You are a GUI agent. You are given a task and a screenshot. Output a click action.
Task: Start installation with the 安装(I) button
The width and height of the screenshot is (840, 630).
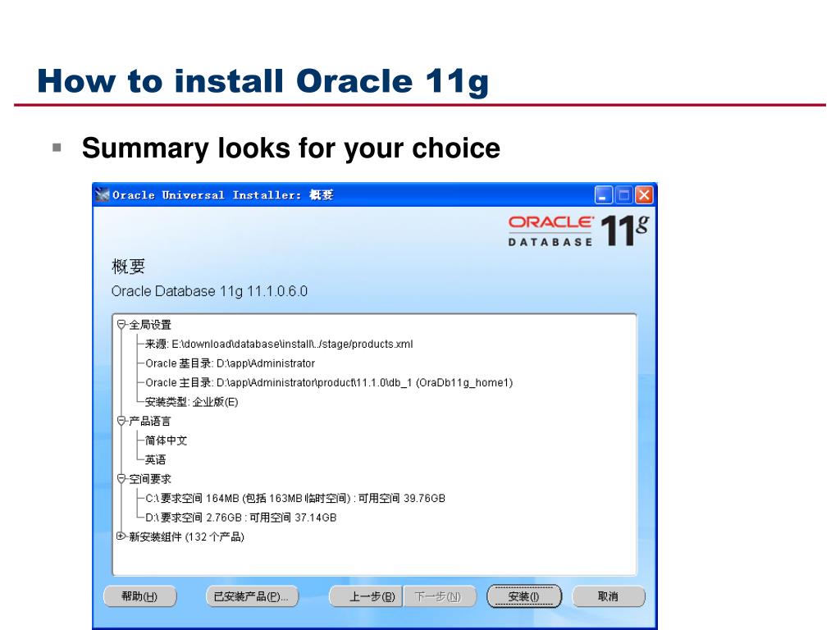(x=524, y=596)
